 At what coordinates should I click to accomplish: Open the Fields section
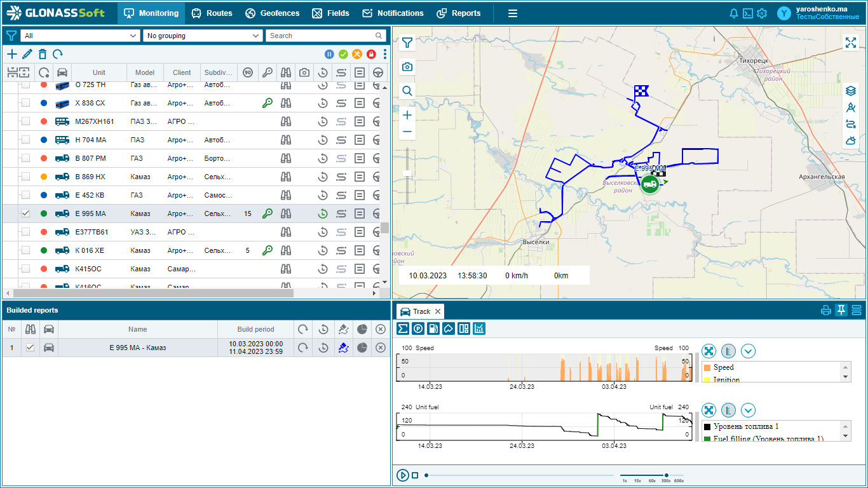[x=330, y=13]
